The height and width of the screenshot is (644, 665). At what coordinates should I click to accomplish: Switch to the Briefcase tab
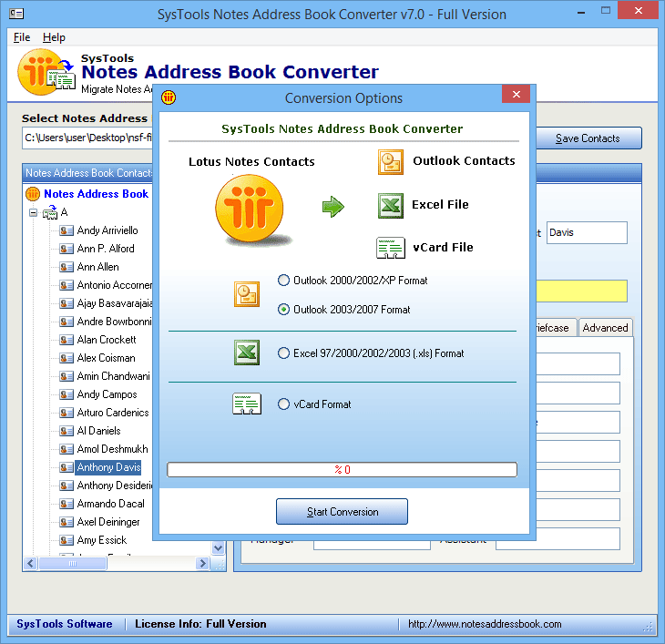coord(556,328)
